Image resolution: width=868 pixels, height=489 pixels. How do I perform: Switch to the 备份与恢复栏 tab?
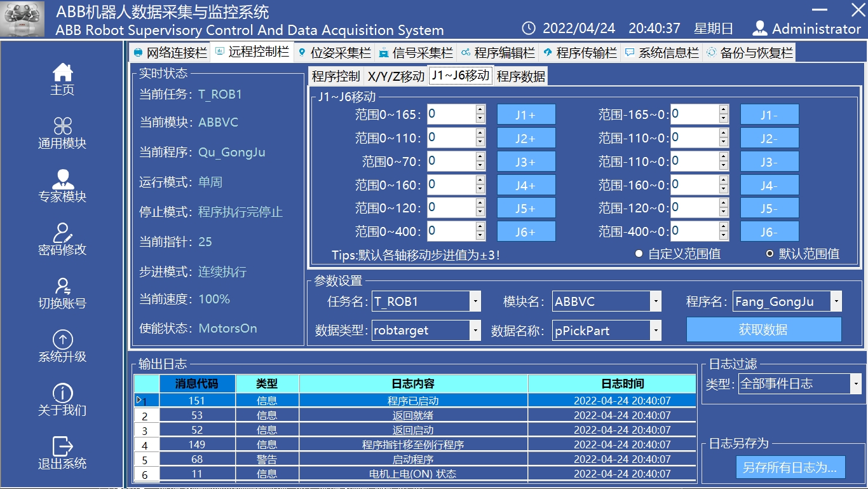tap(749, 53)
